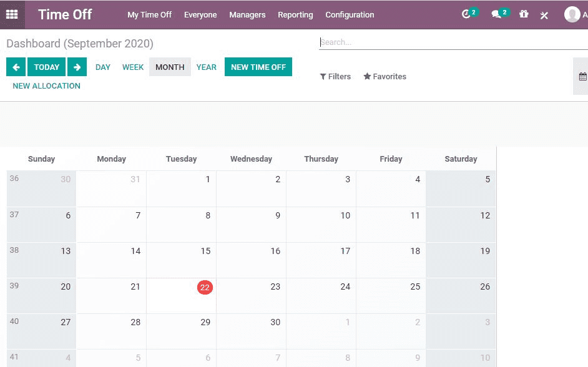
Task: Click the Wednesday column header
Action: [252, 159]
